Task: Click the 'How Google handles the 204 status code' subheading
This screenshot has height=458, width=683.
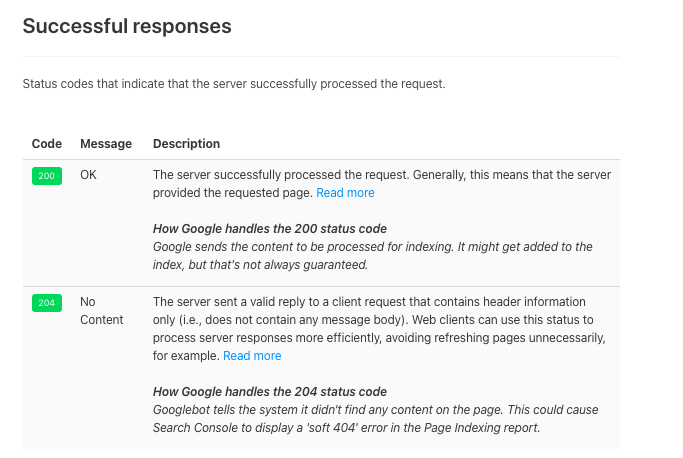Action: (270, 392)
